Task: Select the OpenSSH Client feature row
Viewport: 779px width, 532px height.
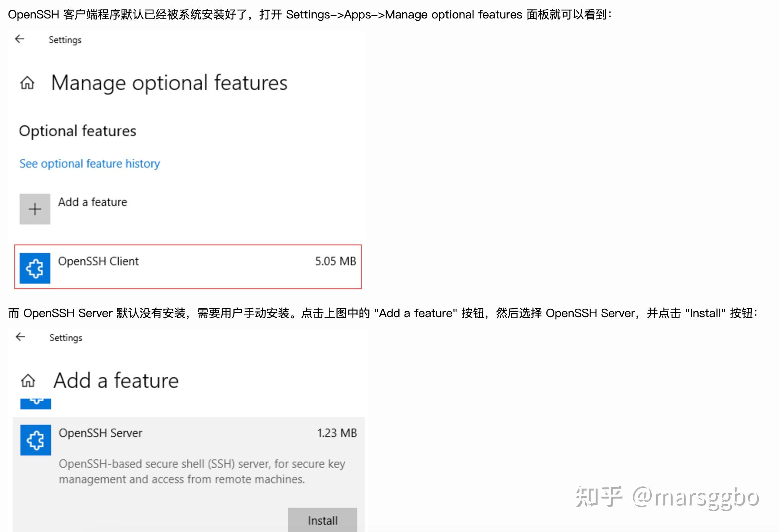Action: (x=188, y=267)
